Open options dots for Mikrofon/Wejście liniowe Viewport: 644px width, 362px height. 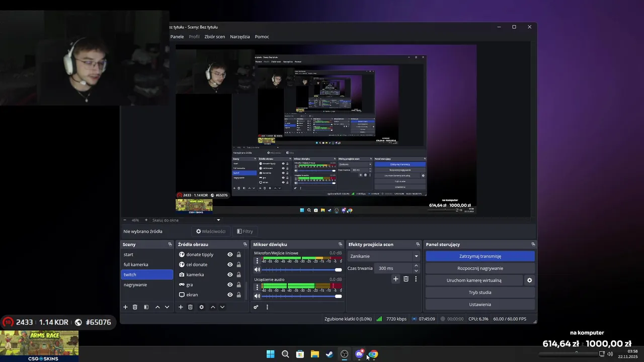pyautogui.click(x=257, y=261)
